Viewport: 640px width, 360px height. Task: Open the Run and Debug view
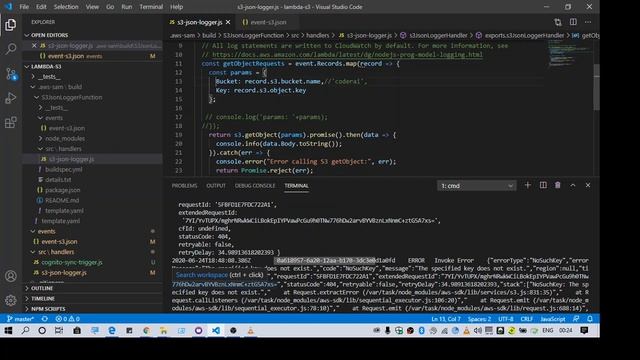click(11, 98)
